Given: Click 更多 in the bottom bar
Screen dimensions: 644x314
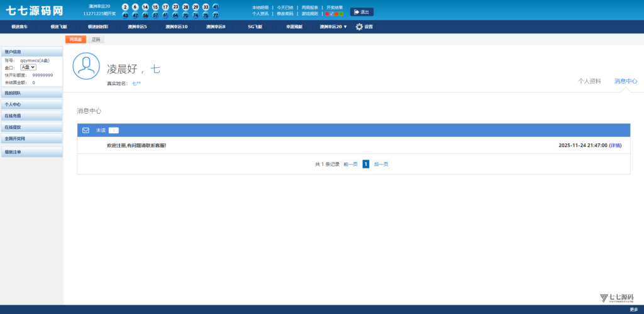Looking at the screenshot, I should tap(634, 310).
